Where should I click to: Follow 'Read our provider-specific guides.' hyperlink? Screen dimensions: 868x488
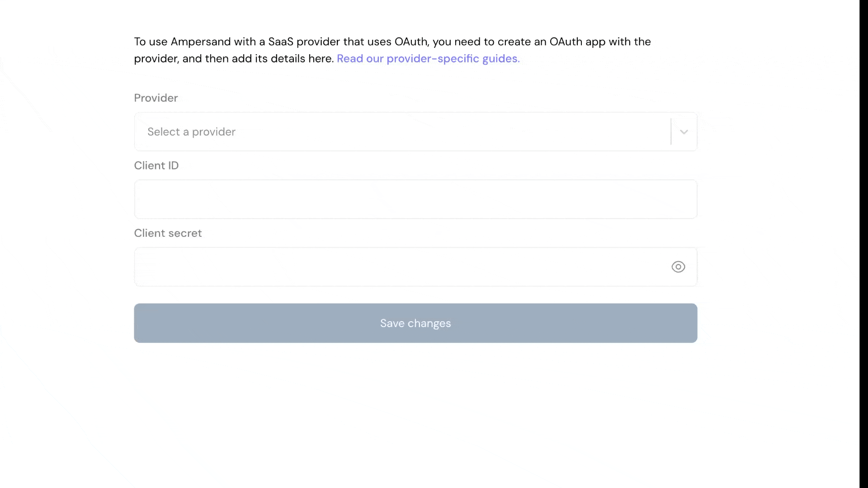point(428,59)
